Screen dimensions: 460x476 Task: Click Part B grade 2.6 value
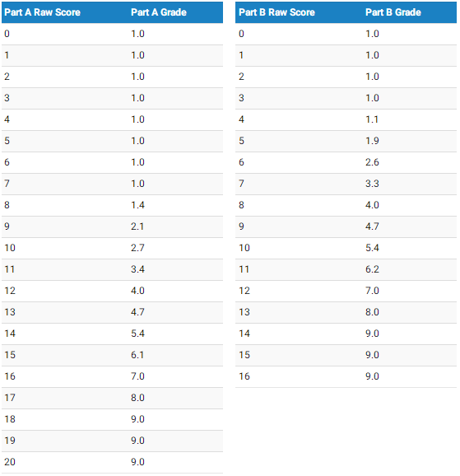372,162
